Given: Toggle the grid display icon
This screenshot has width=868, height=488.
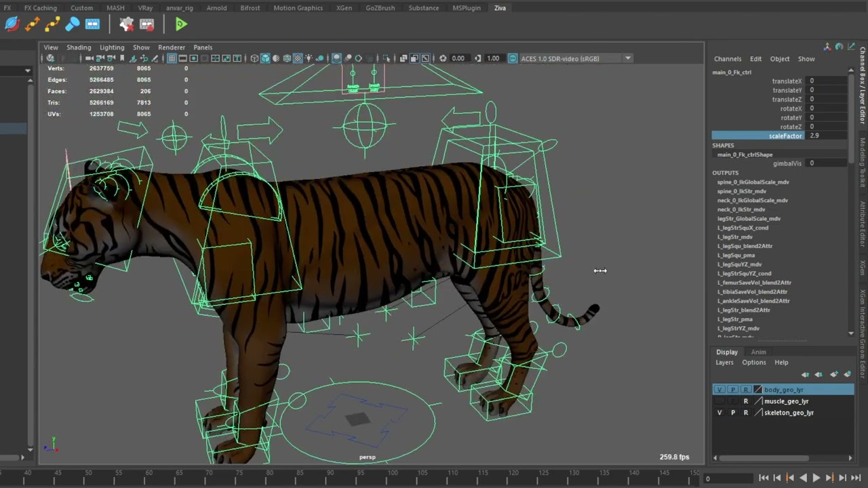Looking at the screenshot, I should point(172,58).
